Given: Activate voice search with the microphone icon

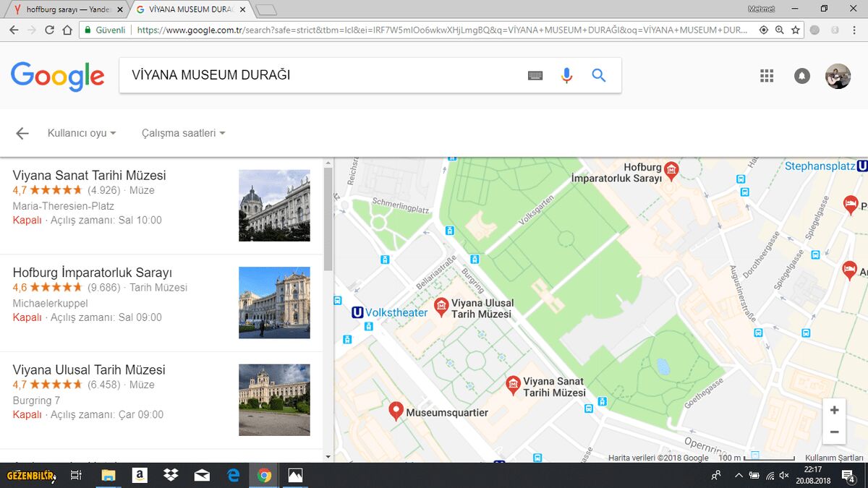Looking at the screenshot, I should (x=566, y=74).
